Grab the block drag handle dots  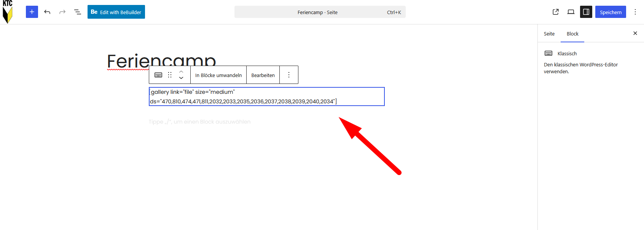pyautogui.click(x=170, y=75)
